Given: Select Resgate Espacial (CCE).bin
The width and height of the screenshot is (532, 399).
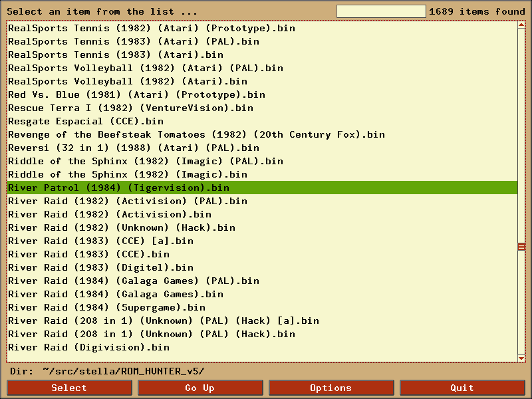Looking at the screenshot, I should click(x=86, y=121).
